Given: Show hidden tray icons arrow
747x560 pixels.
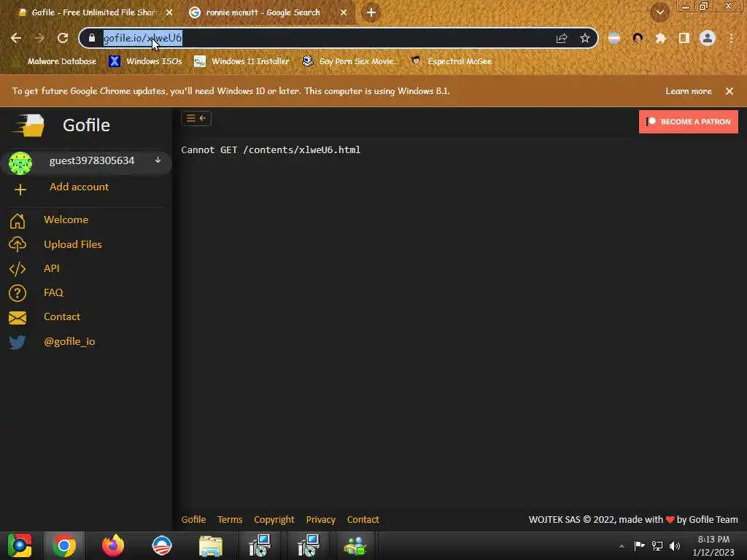Looking at the screenshot, I should point(622,546).
